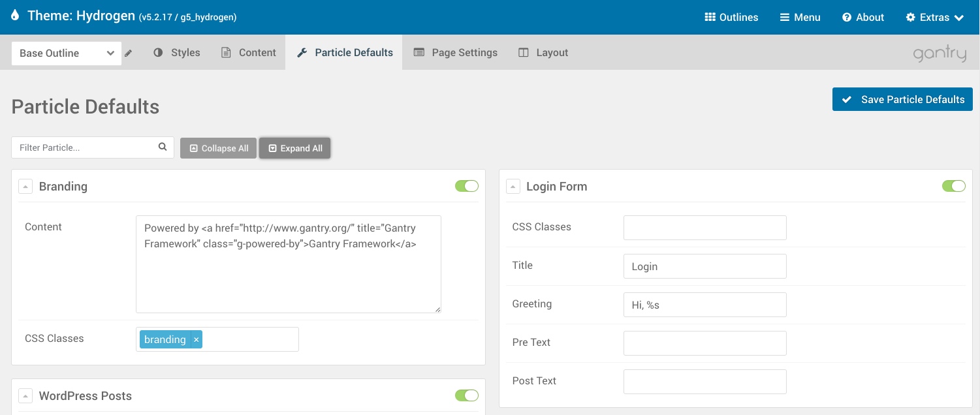Collapse the Login Form section

point(513,187)
